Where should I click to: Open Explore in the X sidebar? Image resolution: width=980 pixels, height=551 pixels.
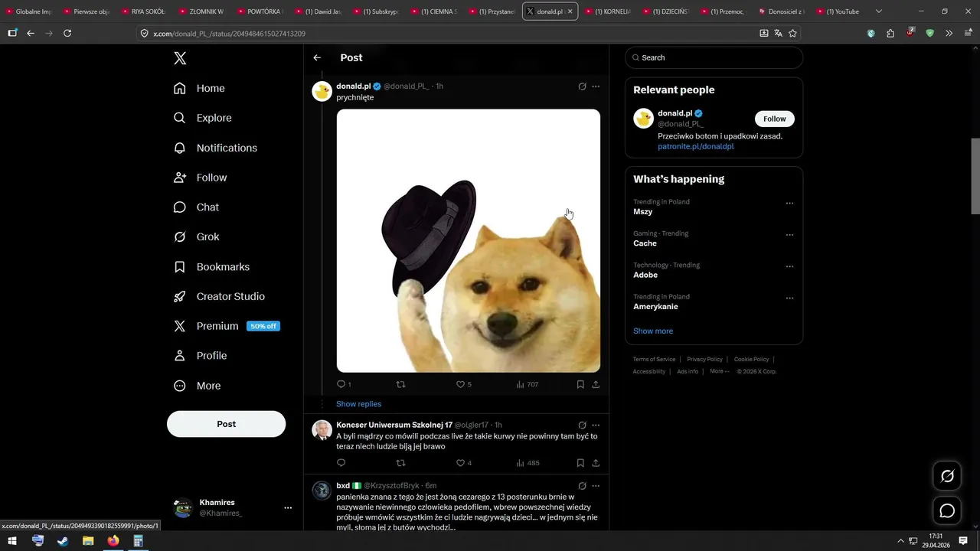coord(202,118)
